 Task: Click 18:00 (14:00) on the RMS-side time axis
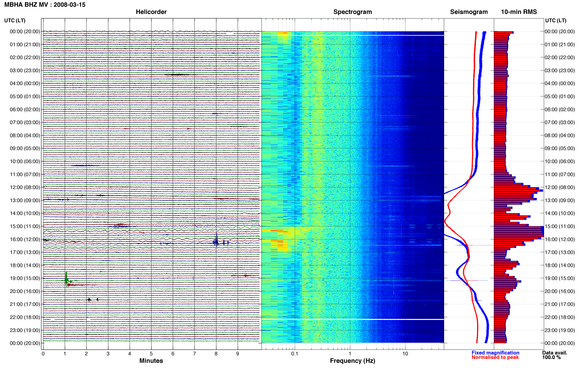560,265
